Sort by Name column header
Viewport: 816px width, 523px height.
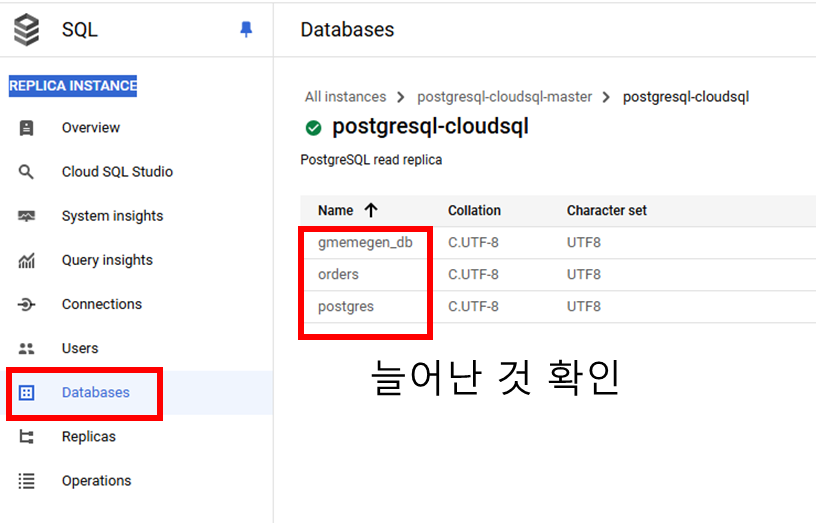tap(336, 210)
